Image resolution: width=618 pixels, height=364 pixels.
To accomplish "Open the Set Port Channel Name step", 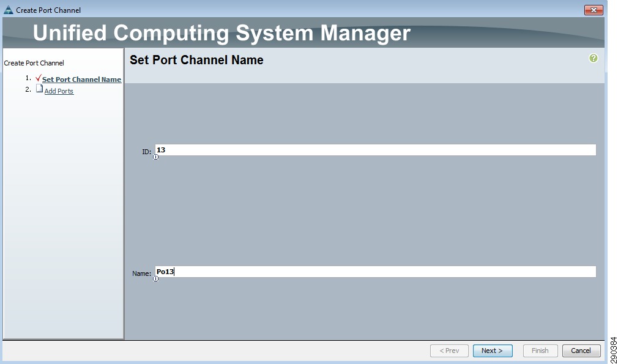I will 81,80.
